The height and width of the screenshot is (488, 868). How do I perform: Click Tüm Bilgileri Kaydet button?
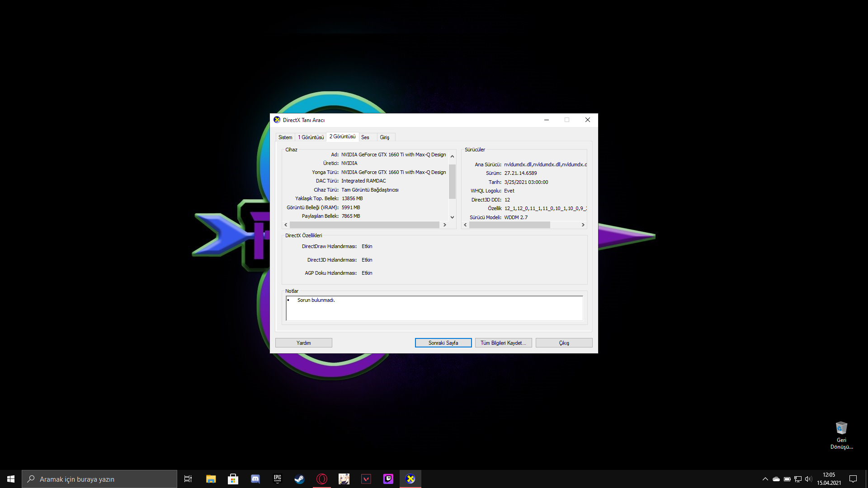(503, 343)
